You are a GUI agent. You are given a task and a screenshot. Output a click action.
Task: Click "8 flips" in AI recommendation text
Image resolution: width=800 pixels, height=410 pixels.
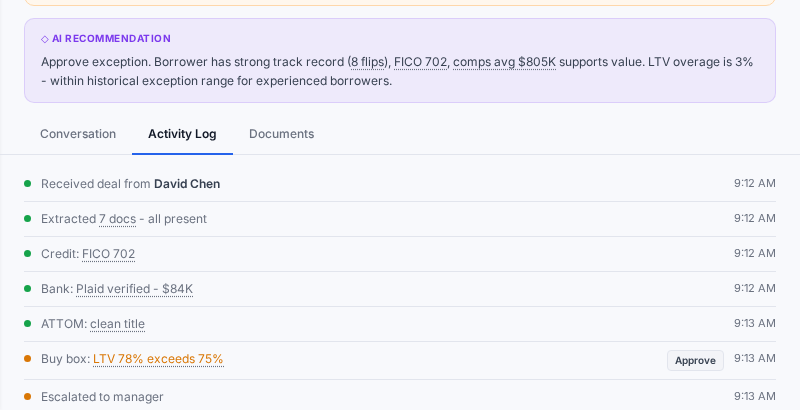pos(367,62)
